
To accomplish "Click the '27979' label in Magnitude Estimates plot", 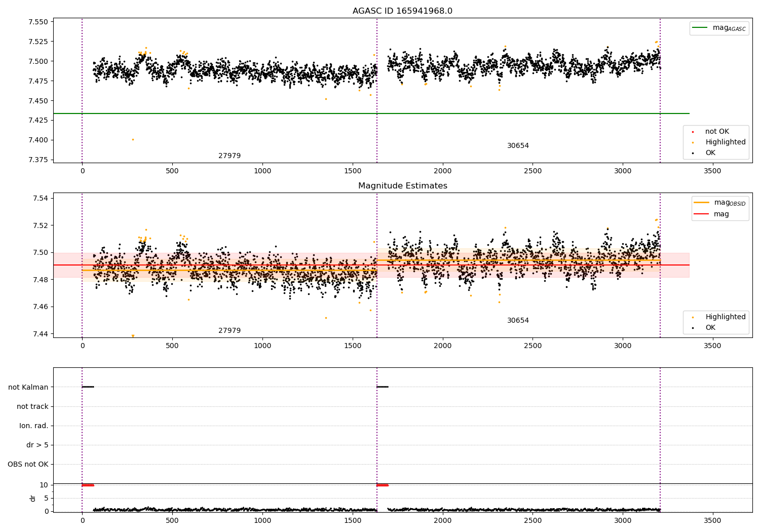I will (230, 331).
